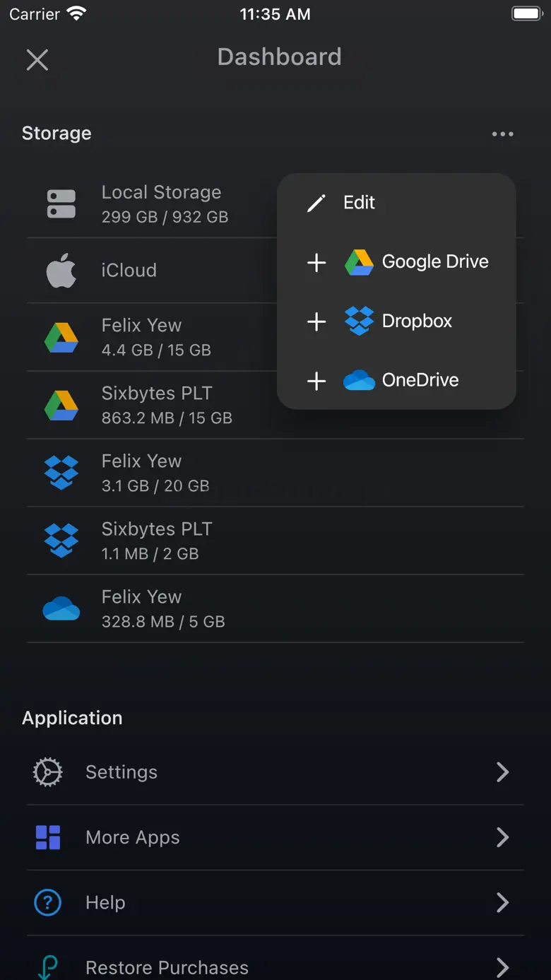The image size is (551, 980).
Task: Expand Help using its chevron arrow
Action: point(502,902)
